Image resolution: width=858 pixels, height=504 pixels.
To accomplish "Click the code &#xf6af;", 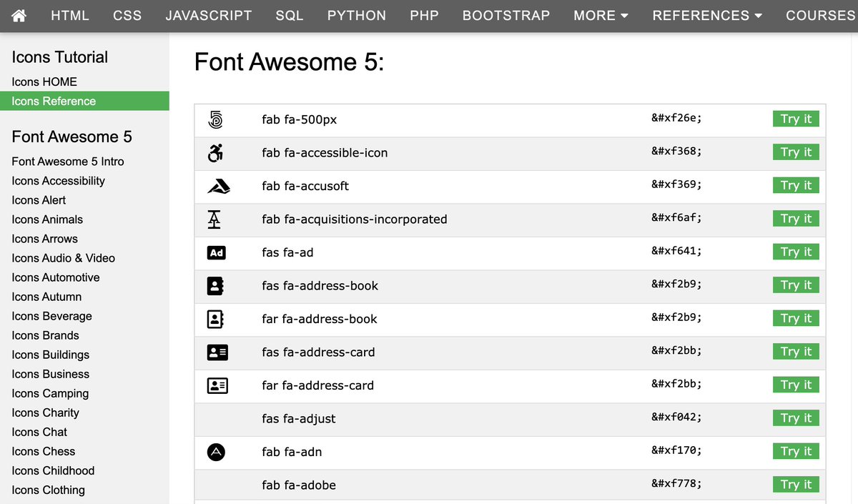I will pos(676,218).
